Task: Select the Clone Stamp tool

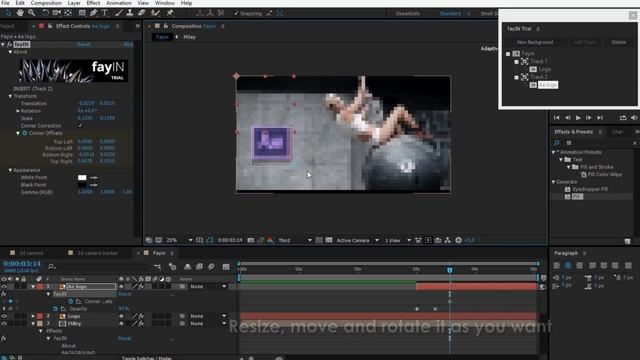Action: pyautogui.click(x=129, y=13)
